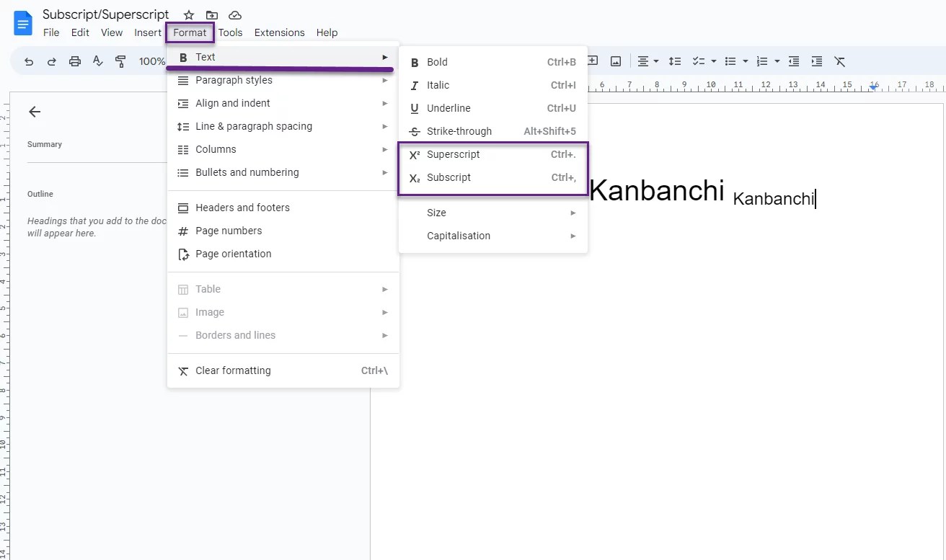
Task: Open the Print dialog icon
Action: 74,61
